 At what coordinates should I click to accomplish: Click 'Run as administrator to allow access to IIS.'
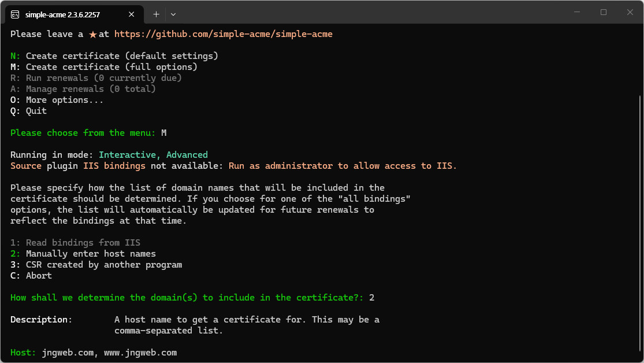coord(343,166)
